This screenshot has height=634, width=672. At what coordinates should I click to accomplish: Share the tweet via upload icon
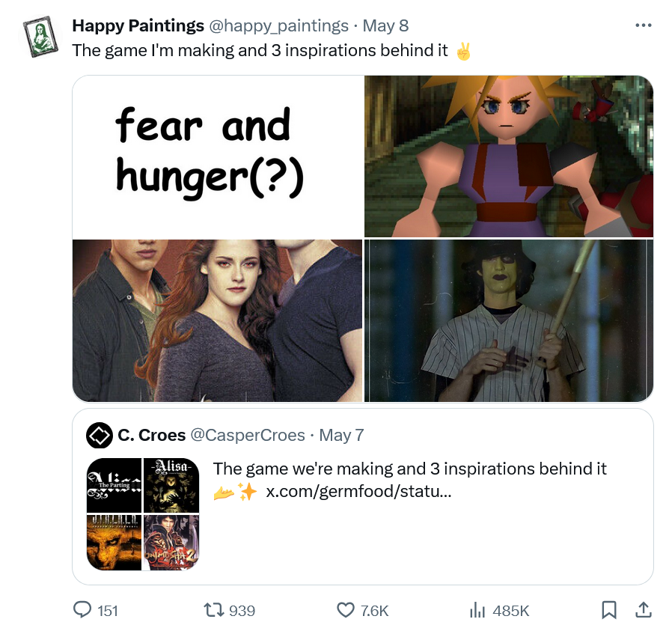click(642, 610)
